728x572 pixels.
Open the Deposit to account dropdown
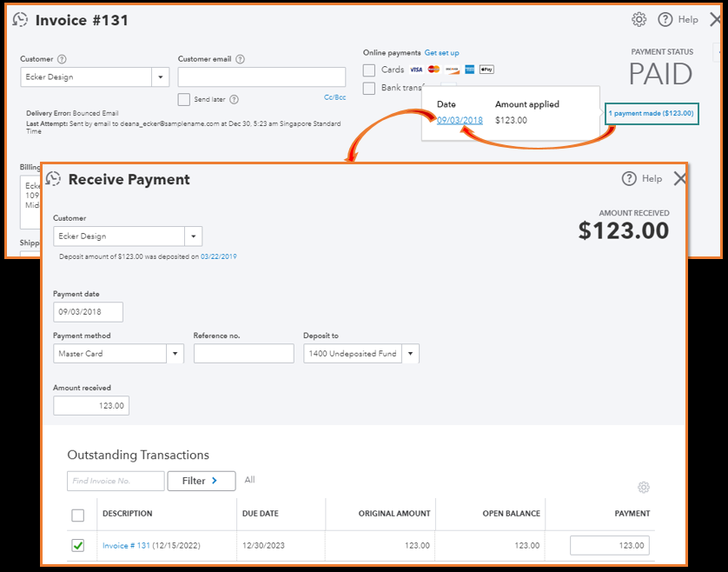tap(410, 354)
